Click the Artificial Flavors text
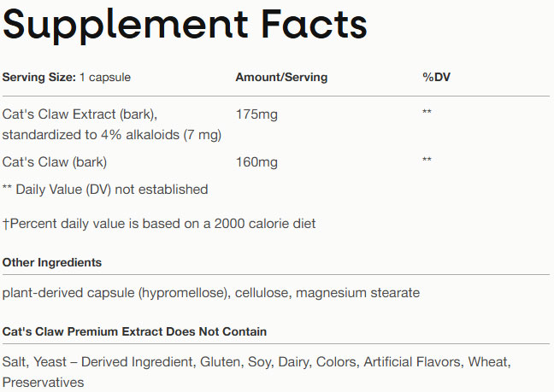This screenshot has width=554, height=392. pos(413,362)
